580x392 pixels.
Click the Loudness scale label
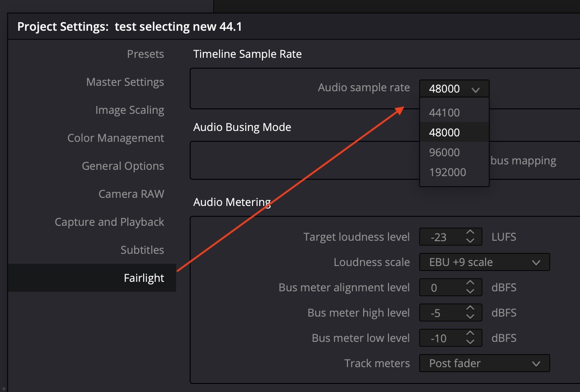tap(372, 262)
